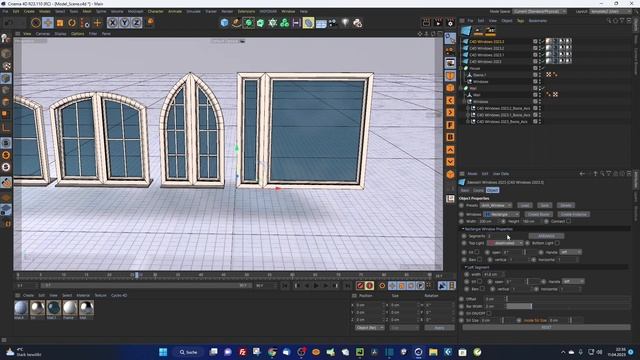Image resolution: width=640 pixels, height=360 pixels.
Task: Click the timeline playhead marker
Action: (x=137, y=276)
